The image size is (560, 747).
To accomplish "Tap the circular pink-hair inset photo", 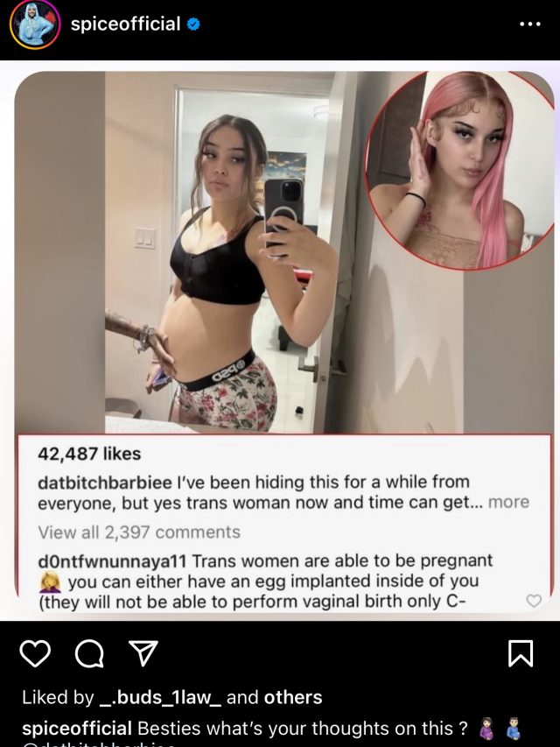I will pos(461,172).
